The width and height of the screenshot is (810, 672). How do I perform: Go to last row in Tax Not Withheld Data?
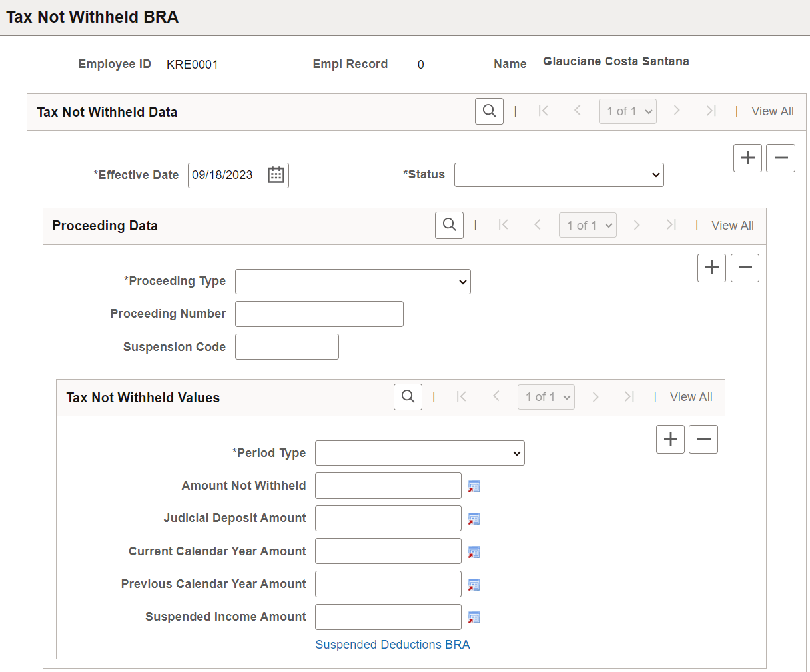click(x=711, y=111)
